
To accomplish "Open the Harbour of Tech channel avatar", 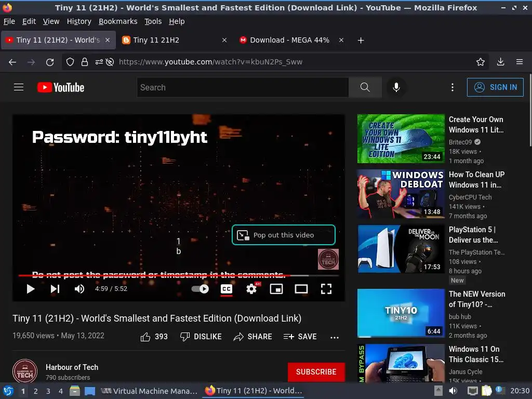I will (x=25, y=371).
